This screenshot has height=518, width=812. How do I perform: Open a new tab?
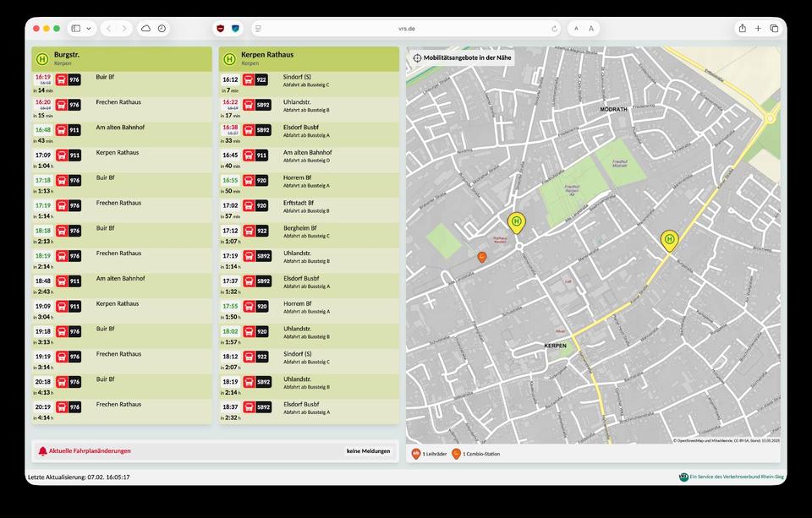pos(758,29)
